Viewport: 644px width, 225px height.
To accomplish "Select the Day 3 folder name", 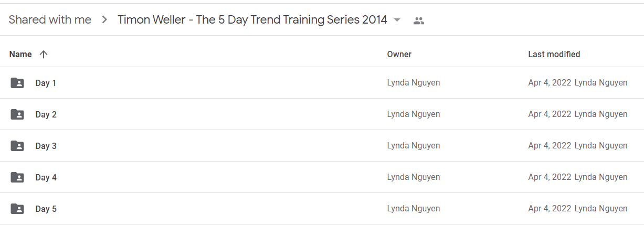I will (x=46, y=146).
